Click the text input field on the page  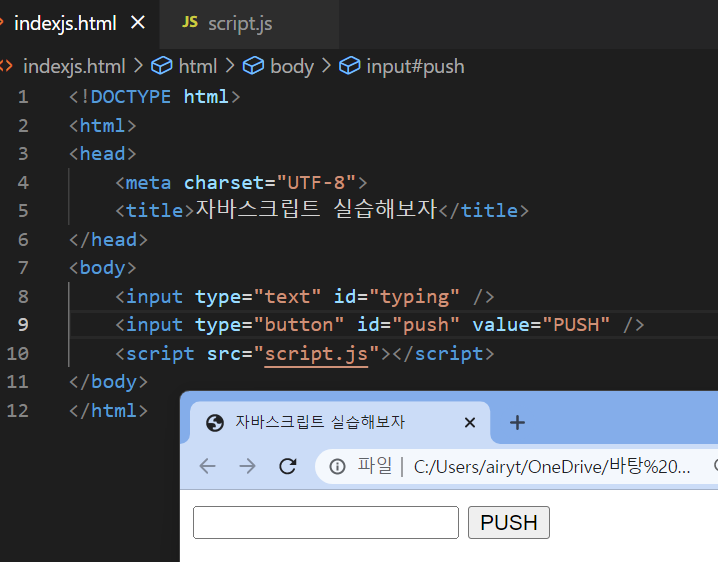pos(326,523)
